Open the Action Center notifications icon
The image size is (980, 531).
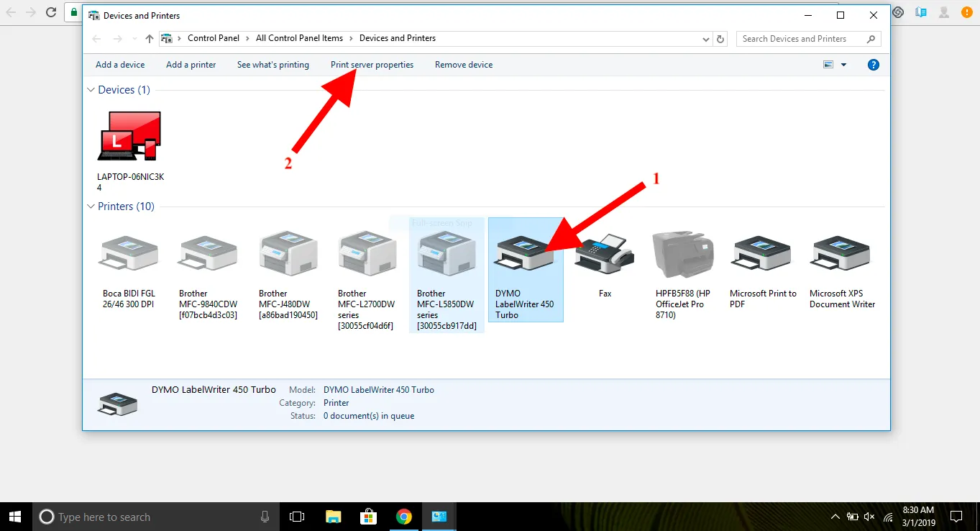point(956,517)
